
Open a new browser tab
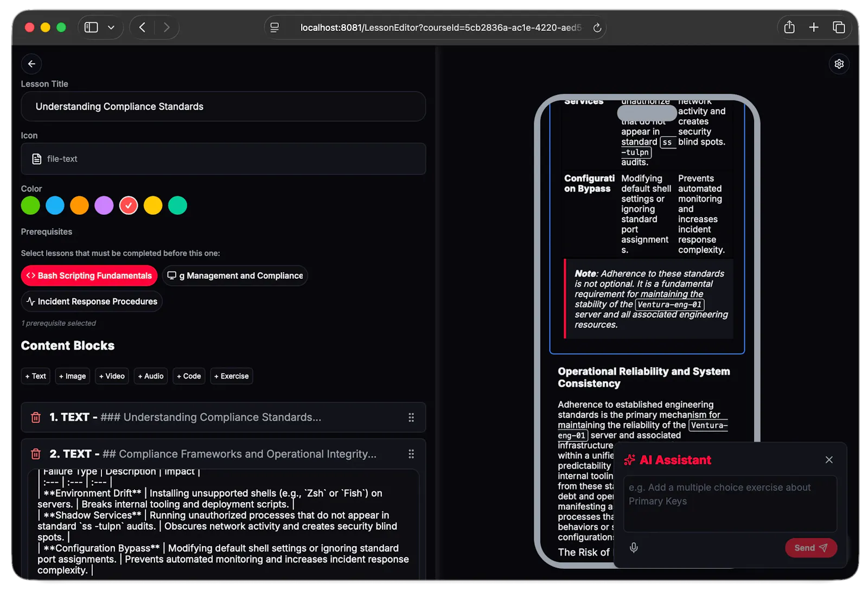click(x=814, y=27)
